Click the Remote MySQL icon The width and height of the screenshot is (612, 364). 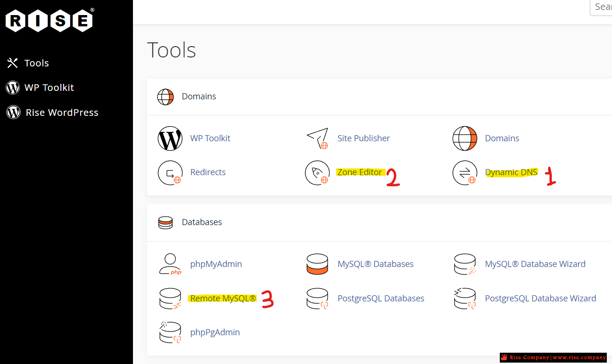(170, 299)
